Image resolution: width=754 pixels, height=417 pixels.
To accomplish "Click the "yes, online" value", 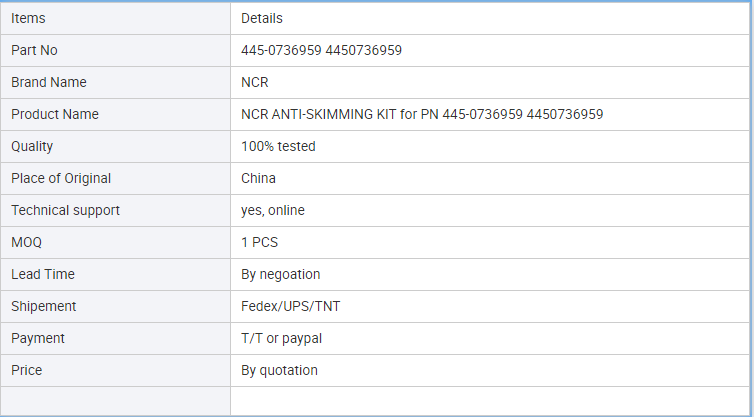I will (273, 210).
